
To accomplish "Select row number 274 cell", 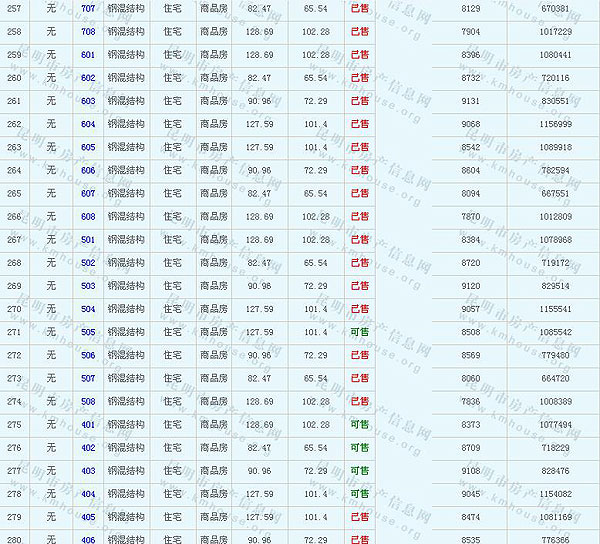I will 13,401.
